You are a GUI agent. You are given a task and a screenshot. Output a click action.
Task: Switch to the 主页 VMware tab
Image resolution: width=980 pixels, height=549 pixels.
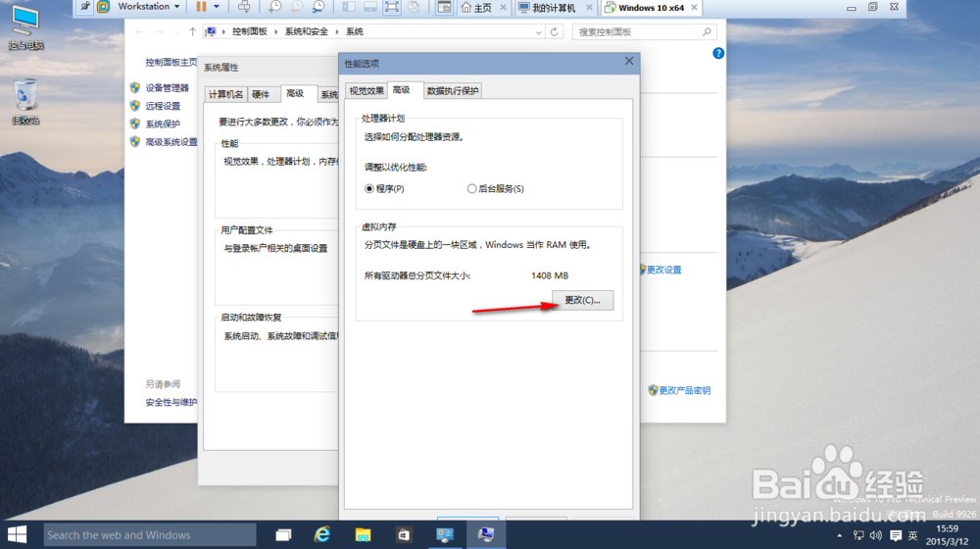(x=477, y=8)
